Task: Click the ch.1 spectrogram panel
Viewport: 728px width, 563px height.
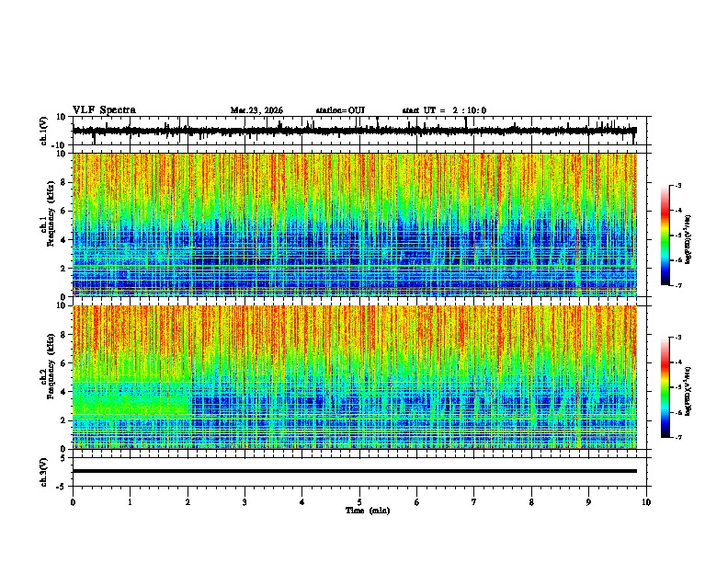Action: [x=354, y=224]
